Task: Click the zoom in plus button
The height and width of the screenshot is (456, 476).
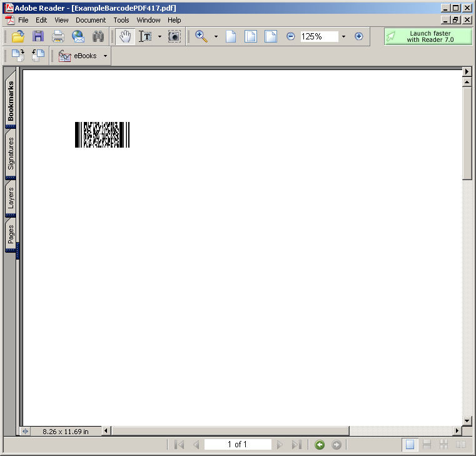Action: click(359, 36)
